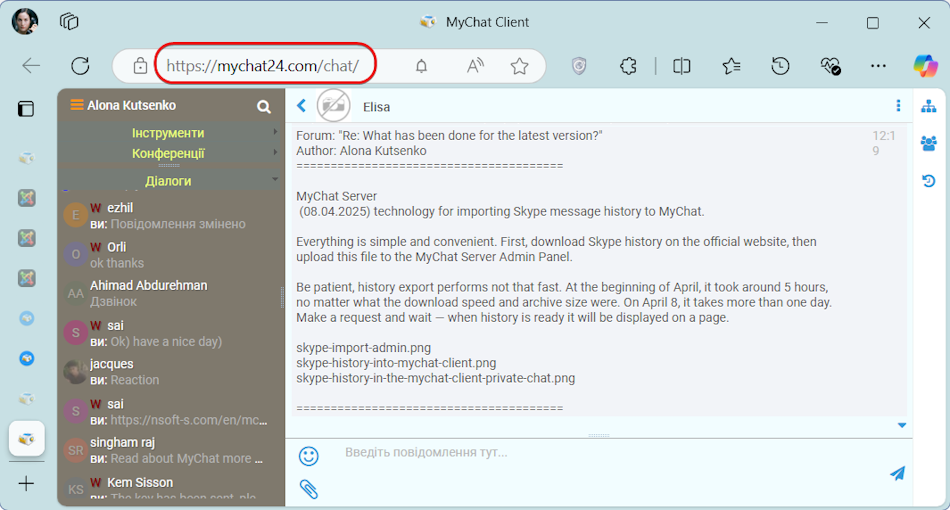950x510 pixels.
Task: Open the Orli dialog
Action: pyautogui.click(x=171, y=254)
